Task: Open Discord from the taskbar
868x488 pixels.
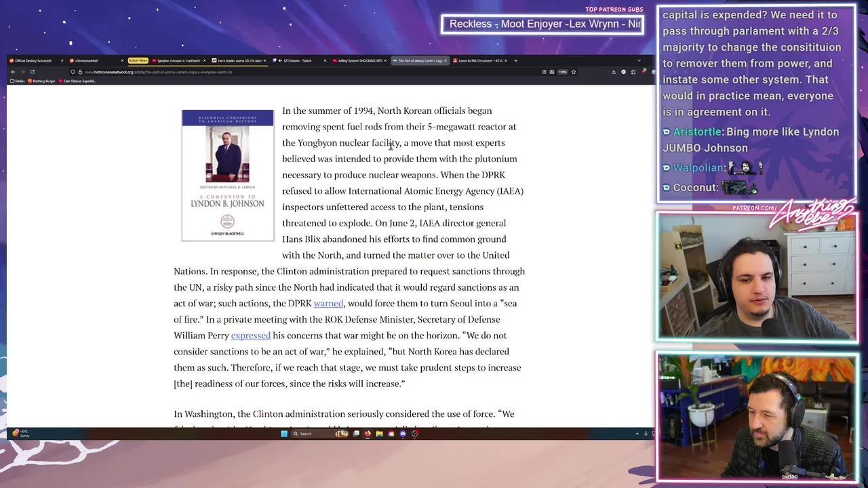Action: (x=403, y=434)
